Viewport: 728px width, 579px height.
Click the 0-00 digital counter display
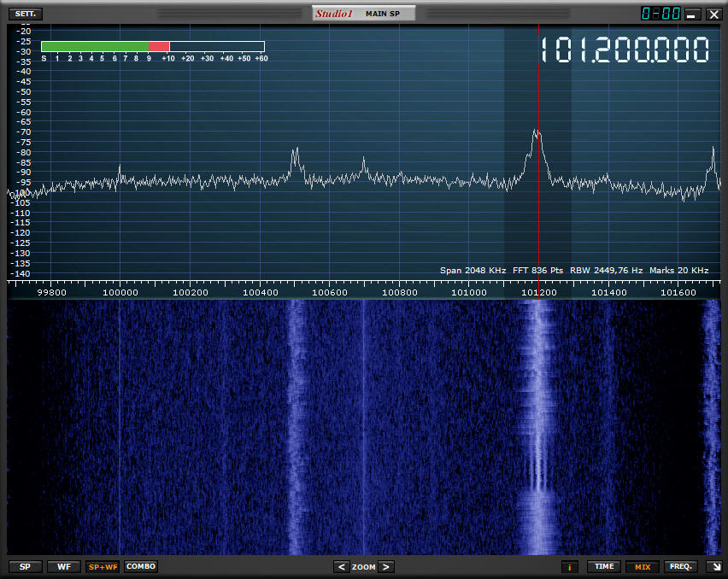(660, 14)
